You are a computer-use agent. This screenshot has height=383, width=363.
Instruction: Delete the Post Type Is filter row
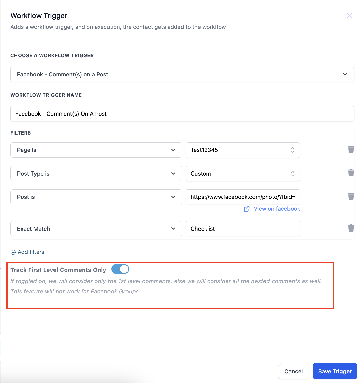pos(351,173)
